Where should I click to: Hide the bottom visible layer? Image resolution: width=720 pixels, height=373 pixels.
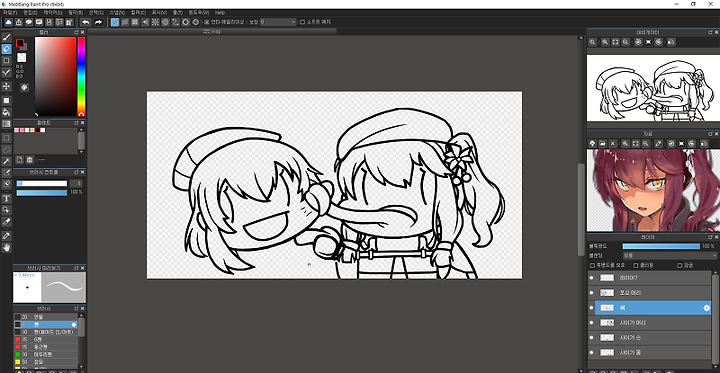click(x=591, y=353)
